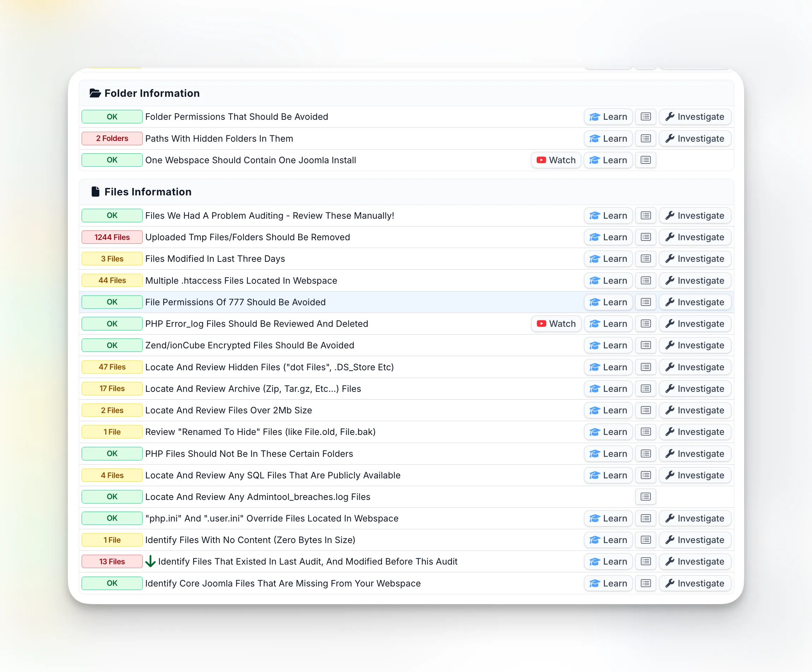Click the "1 File" badge on "Review Renamed To Hide Files"
Viewport: 812px width, 672px height.
[112, 432]
